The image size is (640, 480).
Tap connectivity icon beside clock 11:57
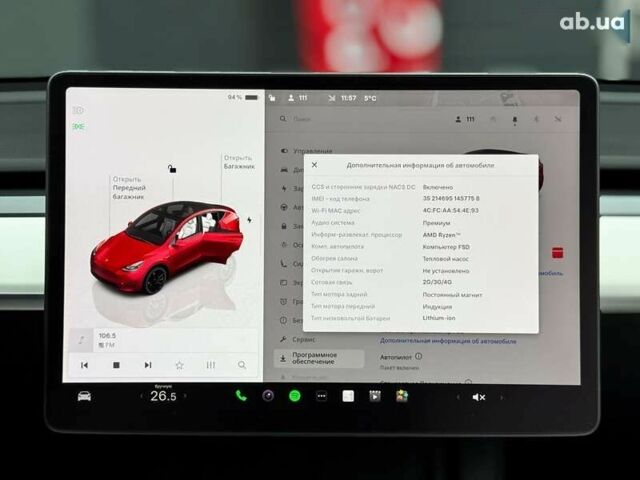point(331,98)
